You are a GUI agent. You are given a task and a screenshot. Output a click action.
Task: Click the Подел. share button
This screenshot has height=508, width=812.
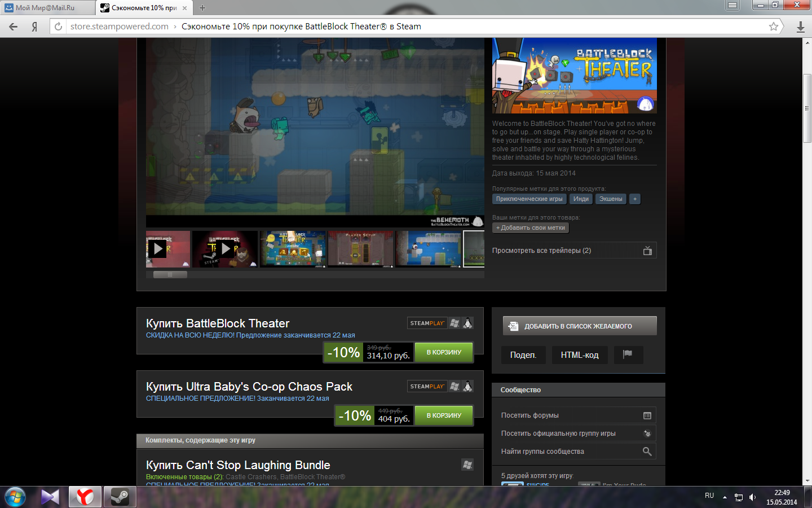pyautogui.click(x=523, y=355)
